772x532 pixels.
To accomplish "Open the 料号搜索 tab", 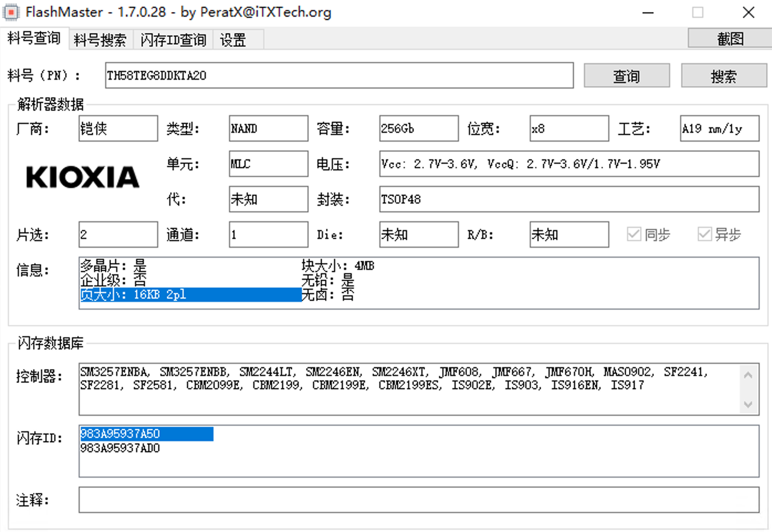I will 101,40.
